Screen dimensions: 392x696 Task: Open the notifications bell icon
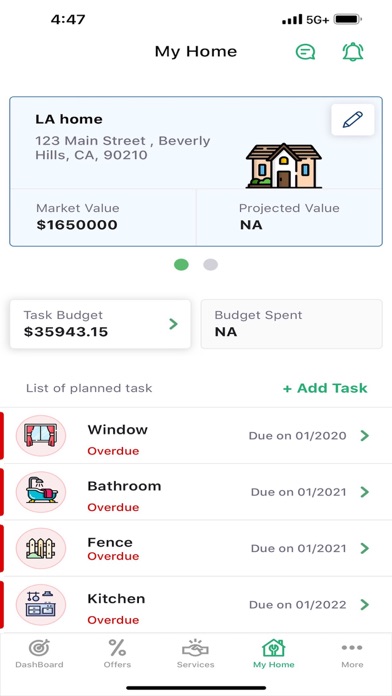click(353, 52)
